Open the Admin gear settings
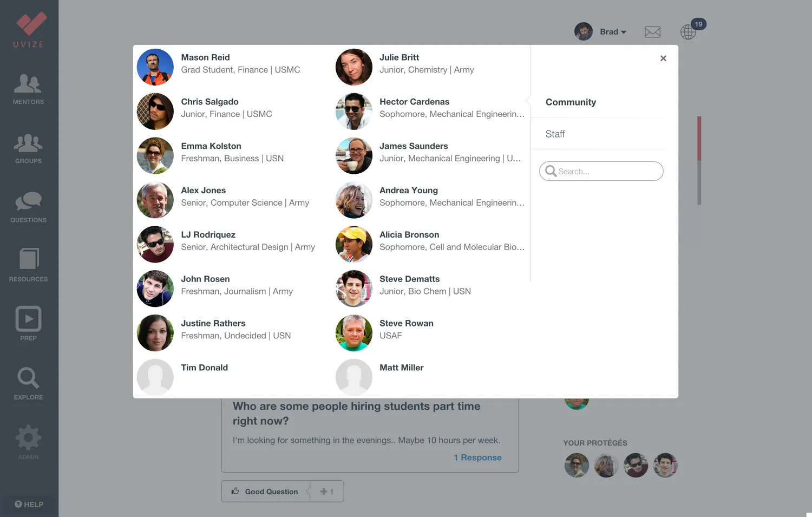812x517 pixels. 28,442
